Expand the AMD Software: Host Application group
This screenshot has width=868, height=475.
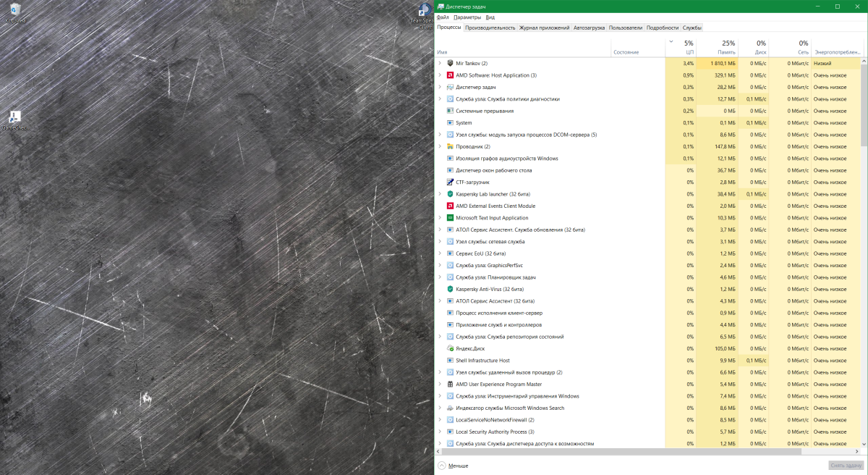[x=439, y=75]
